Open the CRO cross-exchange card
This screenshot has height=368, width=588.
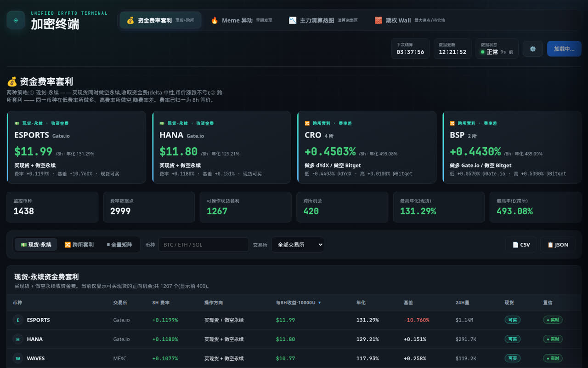367,147
